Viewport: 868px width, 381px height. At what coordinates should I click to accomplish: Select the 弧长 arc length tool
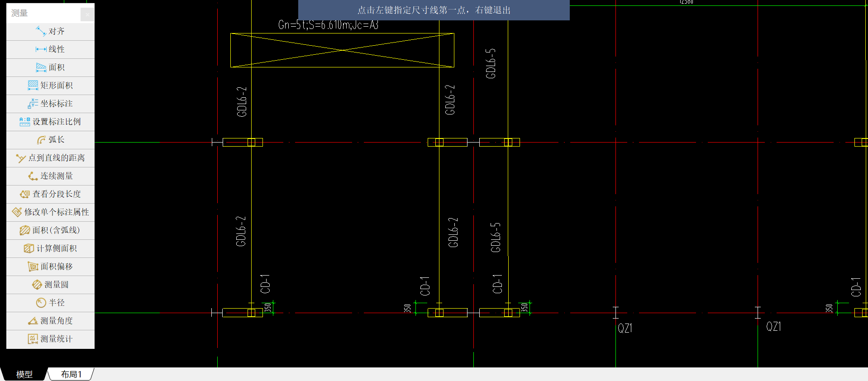[x=50, y=140]
